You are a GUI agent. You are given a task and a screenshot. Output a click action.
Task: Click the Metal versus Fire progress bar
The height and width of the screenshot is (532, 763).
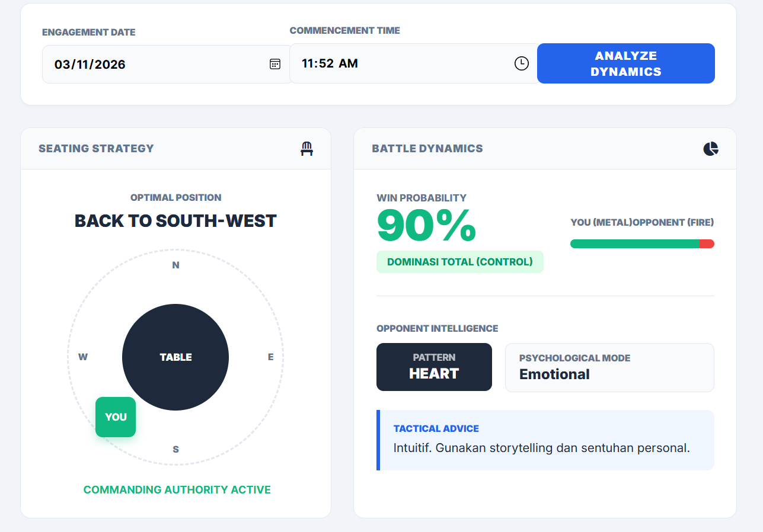coord(642,243)
